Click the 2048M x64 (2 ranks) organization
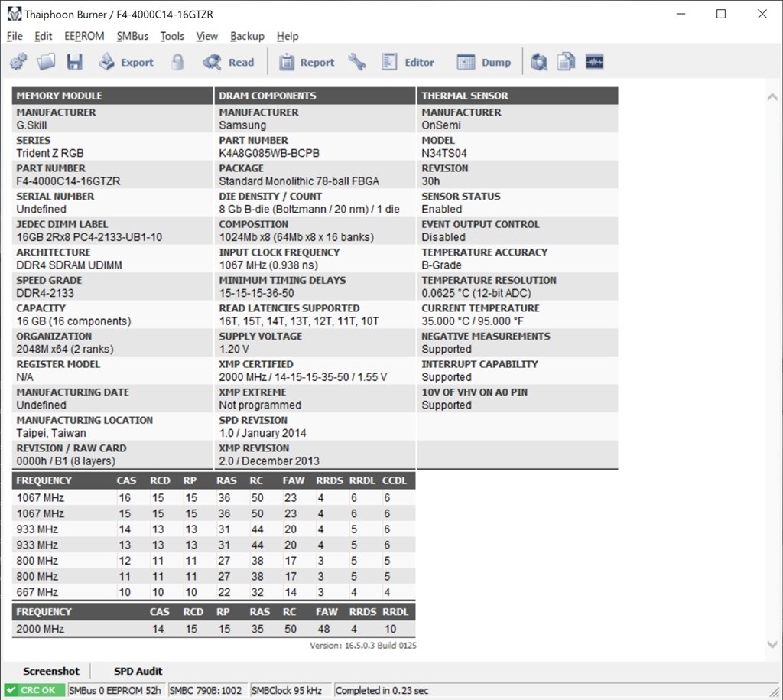The image size is (783, 700). [65, 349]
